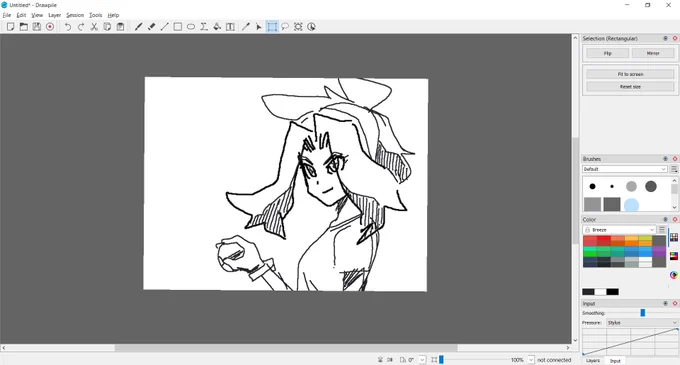Open the Layer menu

[55, 15]
